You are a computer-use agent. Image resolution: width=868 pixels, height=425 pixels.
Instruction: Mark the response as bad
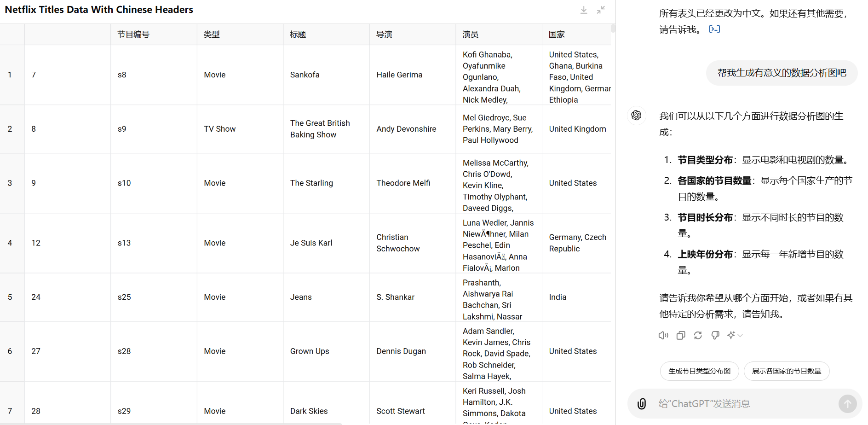[x=715, y=335]
